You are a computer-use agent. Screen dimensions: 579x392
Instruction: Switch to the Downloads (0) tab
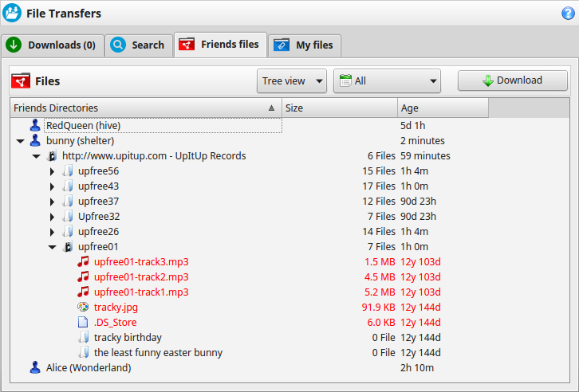tap(53, 45)
